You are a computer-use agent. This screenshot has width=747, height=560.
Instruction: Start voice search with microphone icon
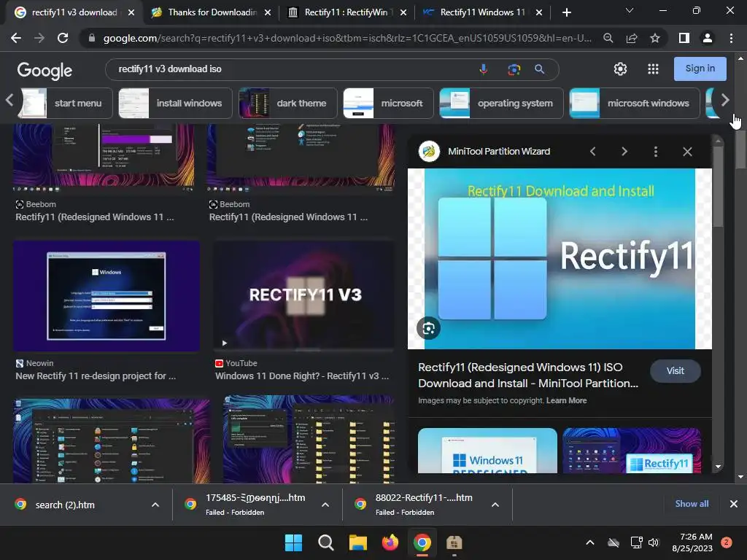click(484, 69)
